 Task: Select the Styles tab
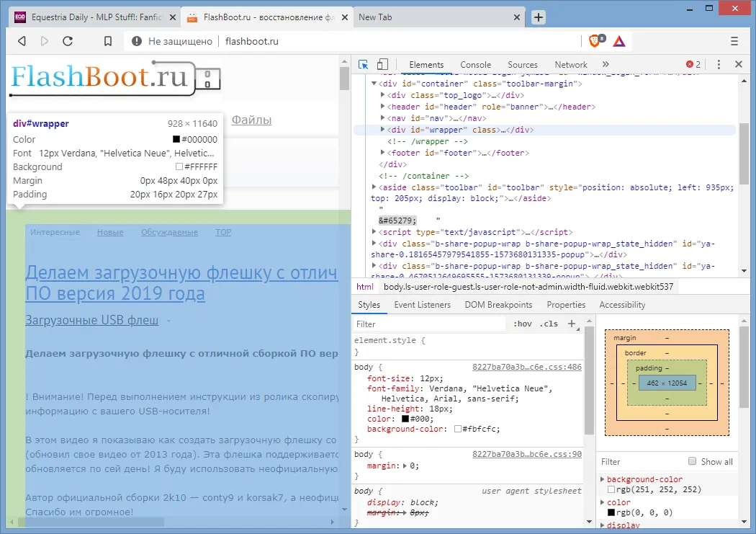point(369,305)
